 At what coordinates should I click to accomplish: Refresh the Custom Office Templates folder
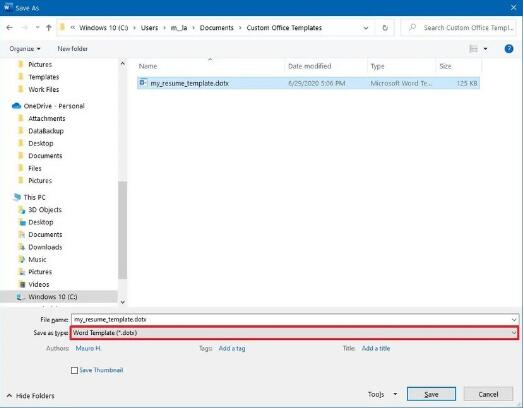point(385,28)
